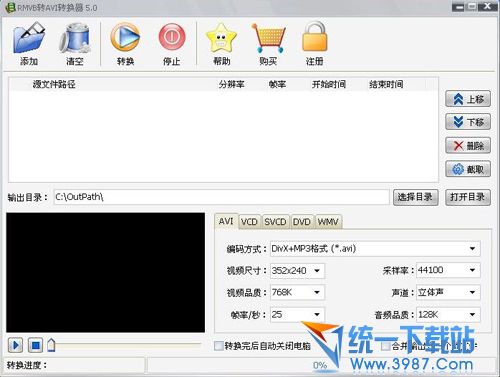Open the 帧率/秒 25 dropdown
This screenshot has width=500, height=377.
pos(297,314)
